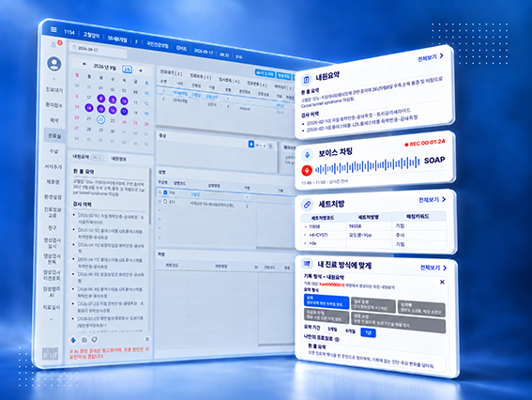Open 예약 in the left sidebar
Image resolution: width=532 pixels, height=400 pixels.
[x=53, y=120]
